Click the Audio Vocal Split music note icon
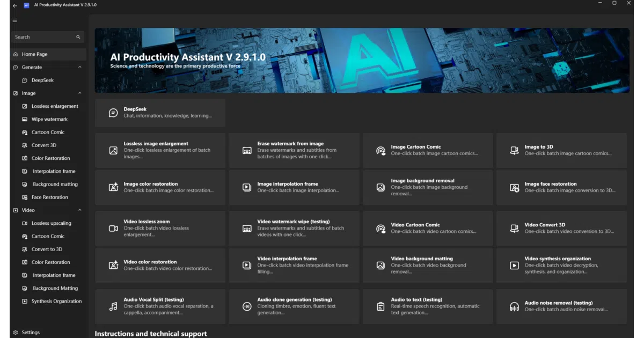 point(113,306)
